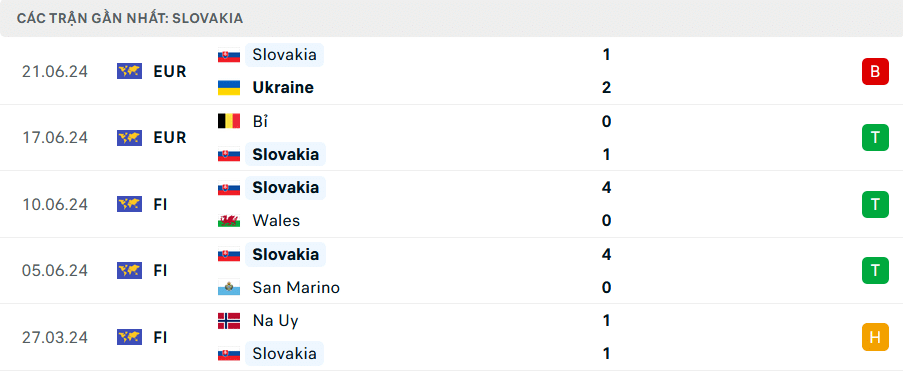Viewport: 903px width, 371px height.
Task: Click the Norway flag icon
Action: (229, 321)
